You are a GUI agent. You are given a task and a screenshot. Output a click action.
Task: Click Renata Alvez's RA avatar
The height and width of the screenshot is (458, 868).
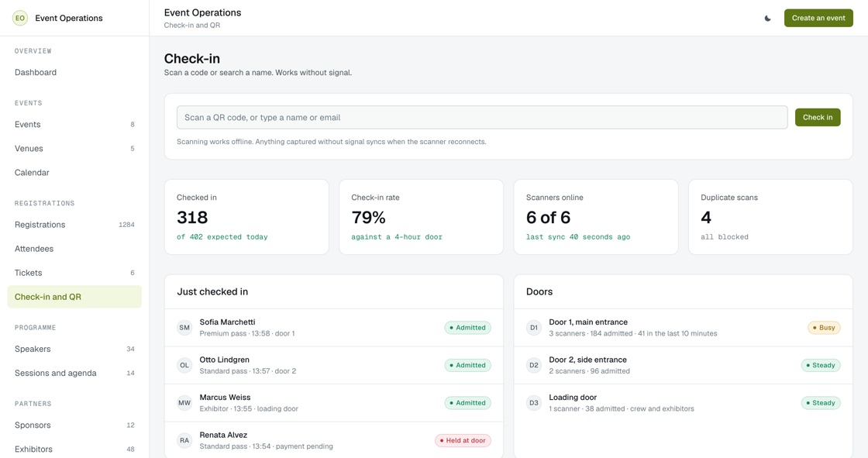pos(184,441)
